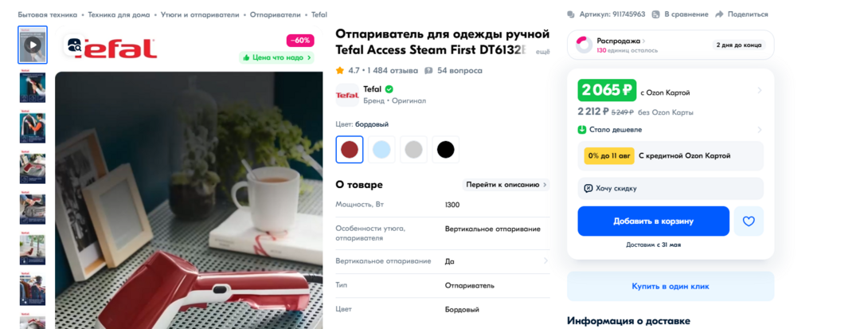The image size is (868, 329).
Task: Open the image search icon on the photo
Action: (x=74, y=45)
